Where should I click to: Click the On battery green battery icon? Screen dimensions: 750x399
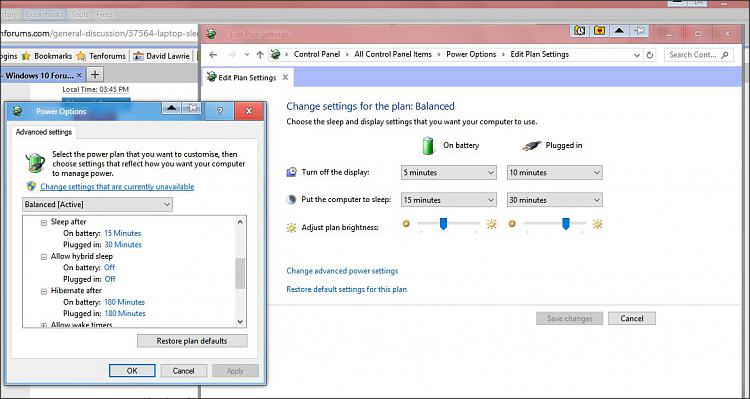coord(428,145)
